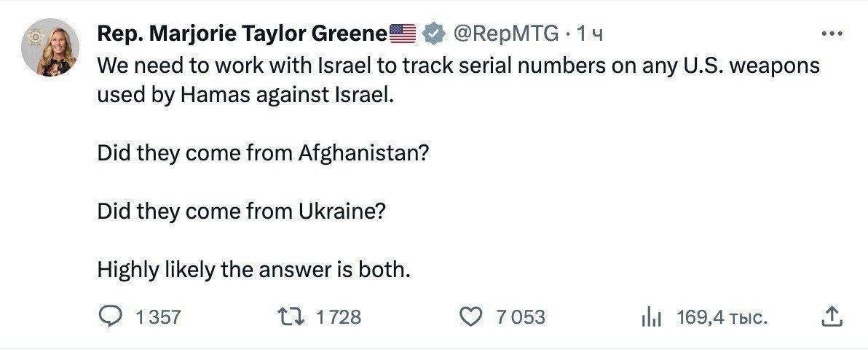Click the US flag emoji by name
Image resolution: width=868 pixels, height=350 pixels.
[403, 34]
